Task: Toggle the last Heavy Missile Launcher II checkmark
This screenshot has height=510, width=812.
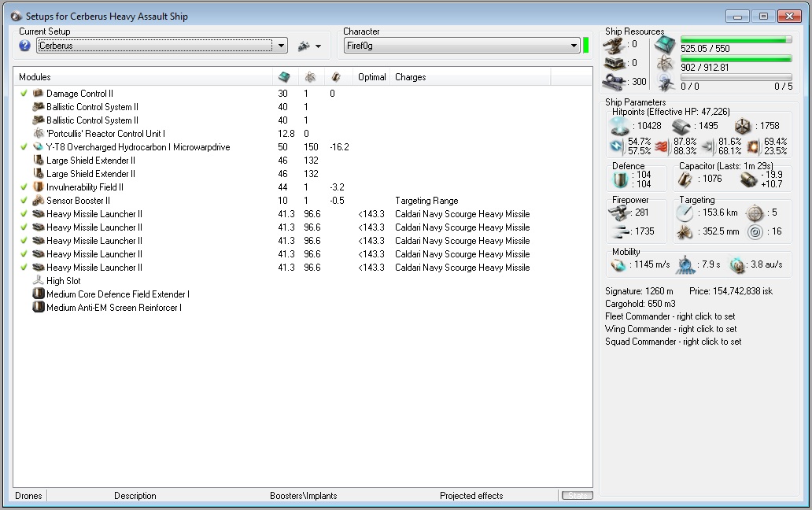Action: point(24,267)
